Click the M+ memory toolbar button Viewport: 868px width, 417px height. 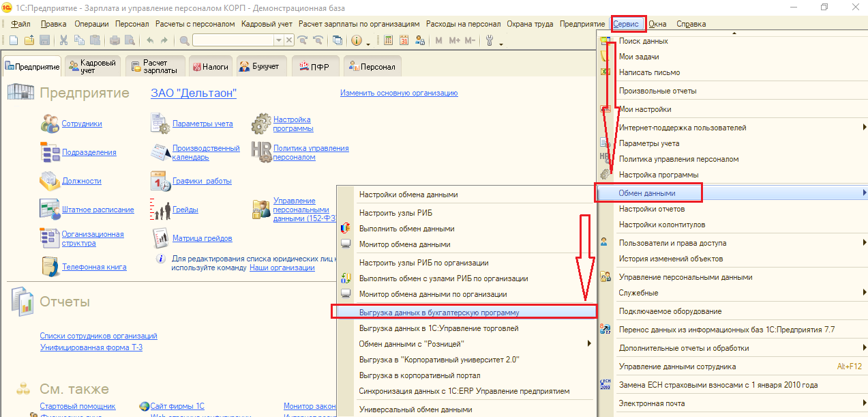[454, 40]
